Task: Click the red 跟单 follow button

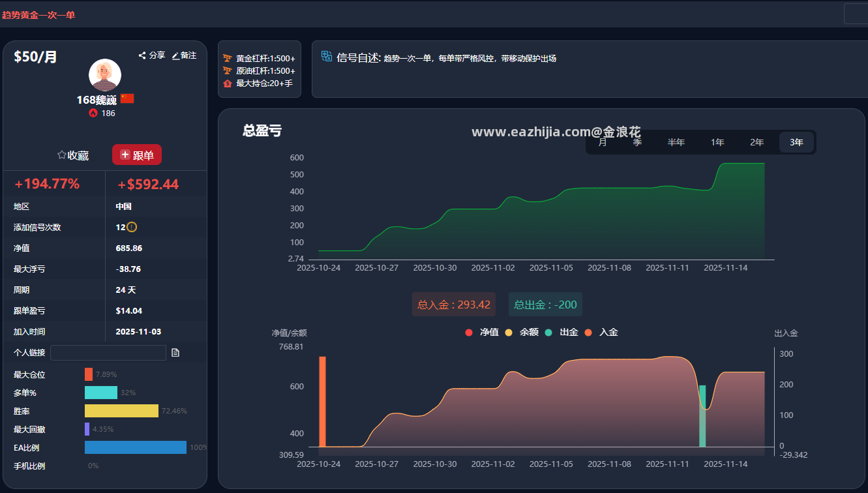Action: 137,155
